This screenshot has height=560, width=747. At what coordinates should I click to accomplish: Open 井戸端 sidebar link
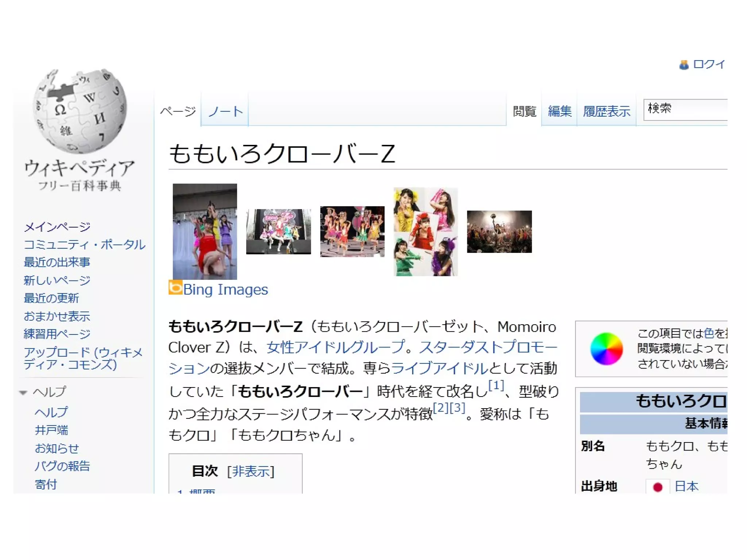coord(51,430)
